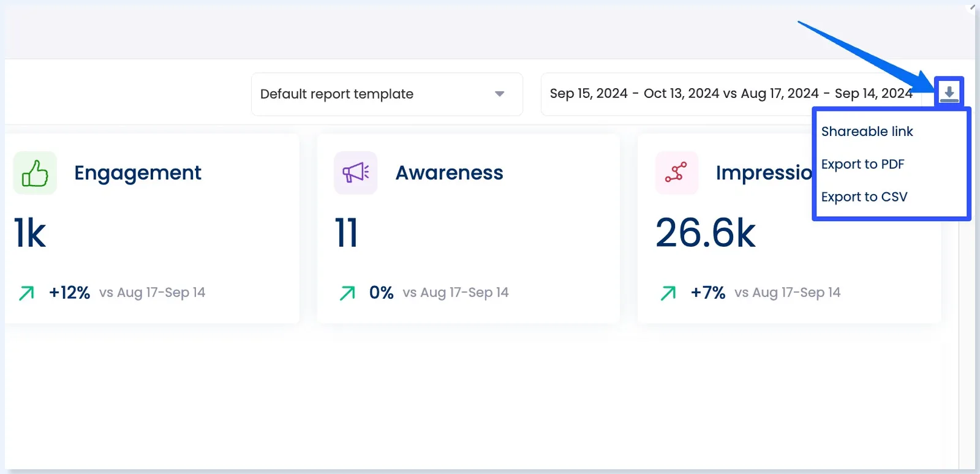The height and width of the screenshot is (474, 980).
Task: Open the date range comparison picker
Action: coord(730,94)
